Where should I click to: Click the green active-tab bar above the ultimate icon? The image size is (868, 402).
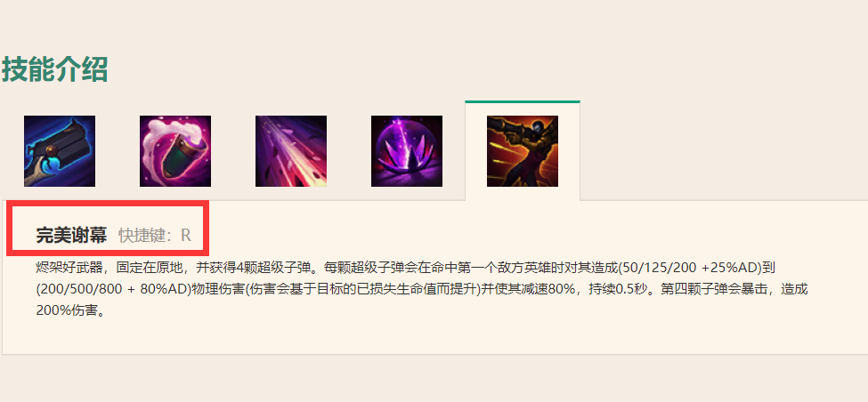[x=523, y=101]
